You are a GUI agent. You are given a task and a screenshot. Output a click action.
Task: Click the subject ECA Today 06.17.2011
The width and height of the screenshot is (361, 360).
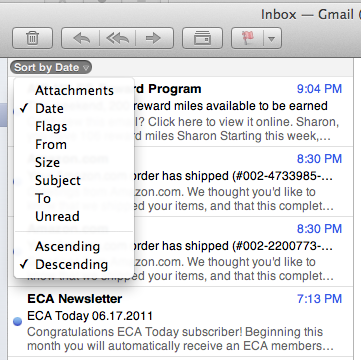coord(90,315)
